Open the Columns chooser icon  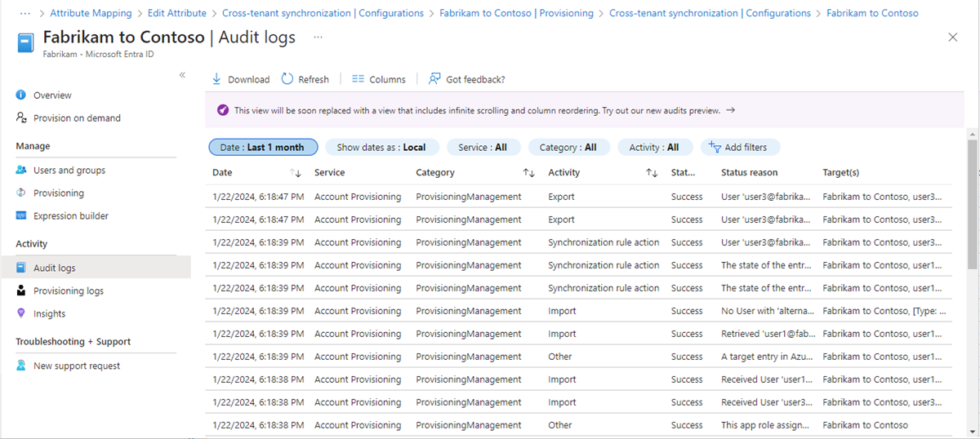tap(358, 79)
